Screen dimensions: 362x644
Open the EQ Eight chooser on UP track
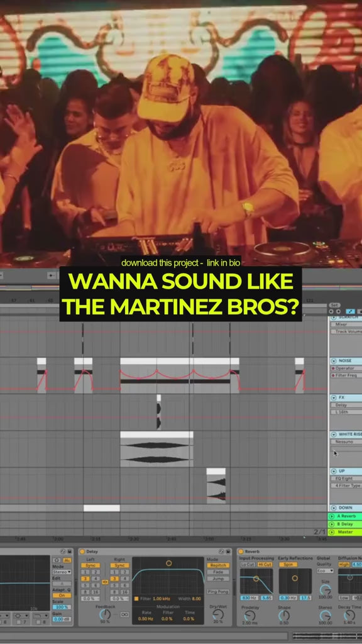point(346,479)
